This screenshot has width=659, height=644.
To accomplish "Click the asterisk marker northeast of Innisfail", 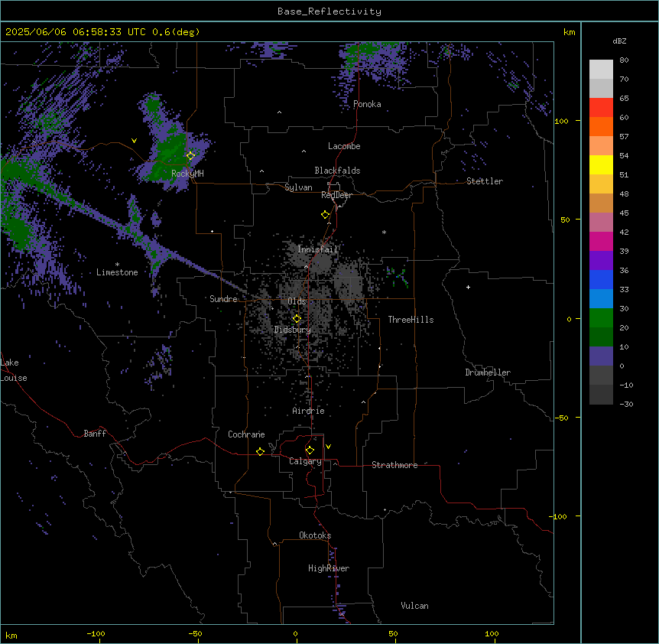I will click(x=384, y=232).
